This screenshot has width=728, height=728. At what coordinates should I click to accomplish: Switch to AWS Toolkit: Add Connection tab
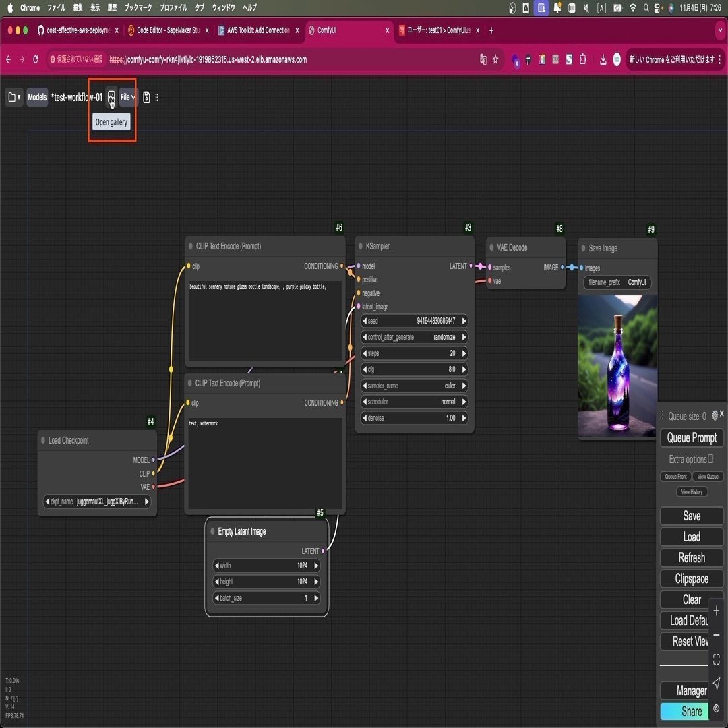(x=258, y=30)
